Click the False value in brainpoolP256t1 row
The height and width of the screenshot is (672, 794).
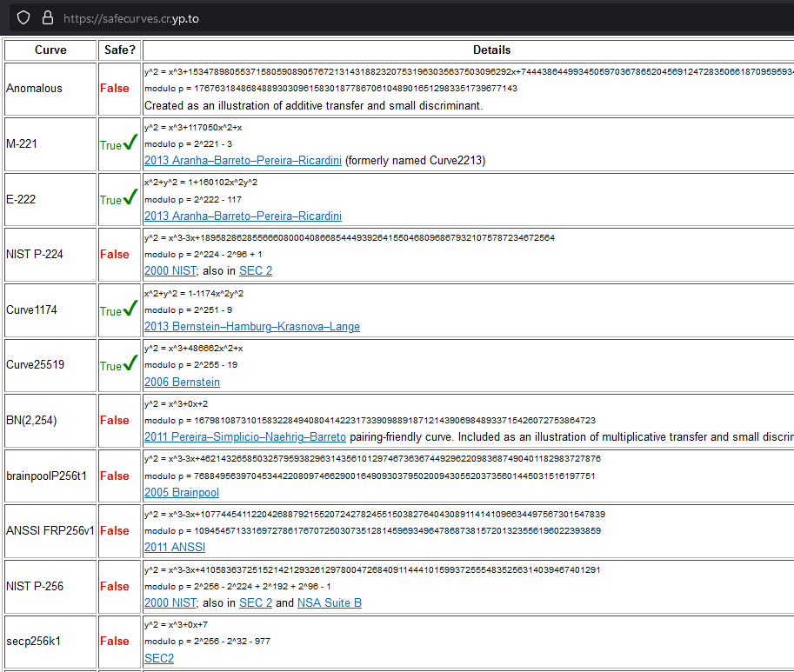point(115,476)
